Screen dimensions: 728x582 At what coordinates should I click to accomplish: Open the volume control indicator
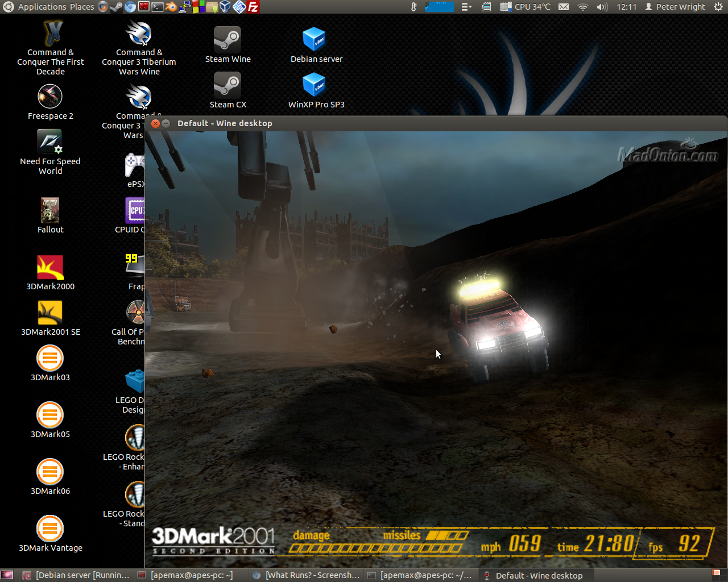click(602, 7)
